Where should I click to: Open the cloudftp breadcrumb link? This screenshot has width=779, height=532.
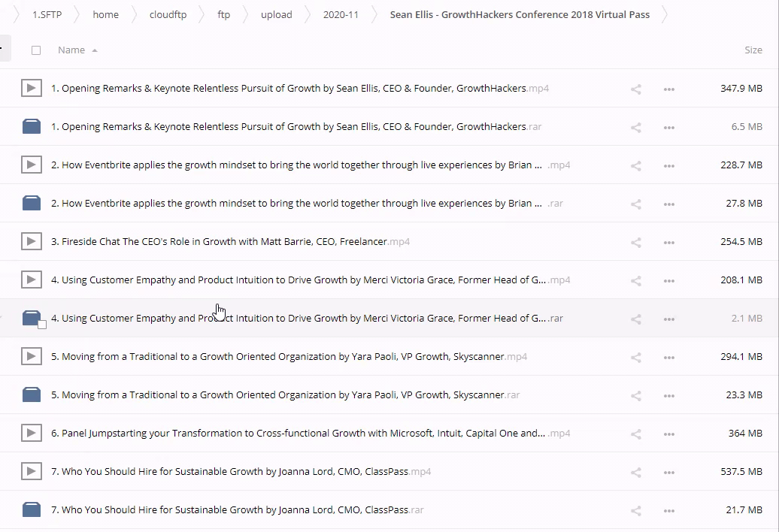click(168, 14)
